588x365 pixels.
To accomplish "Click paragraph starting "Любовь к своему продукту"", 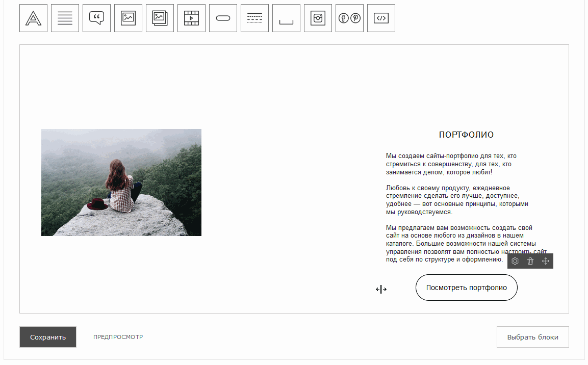I will pyautogui.click(x=457, y=200).
